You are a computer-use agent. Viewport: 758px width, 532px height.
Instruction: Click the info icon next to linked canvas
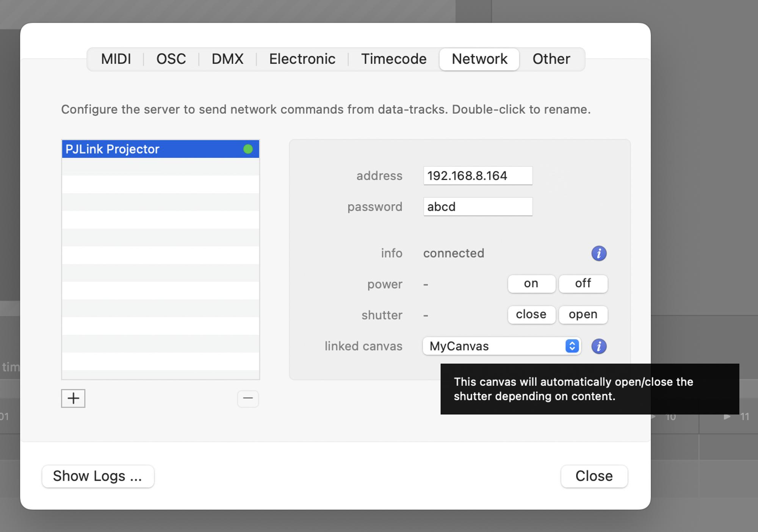pyautogui.click(x=599, y=346)
